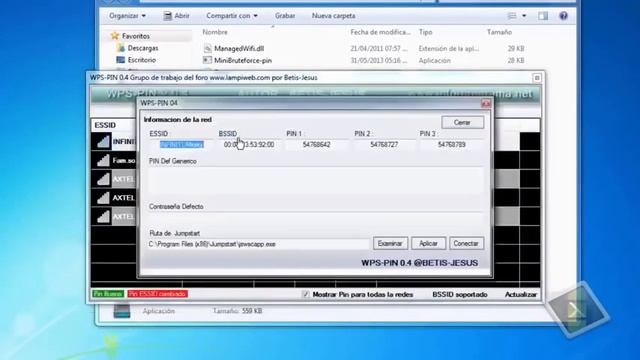Click application icon in Explorer details pane
640x360 pixels.
point(122,311)
